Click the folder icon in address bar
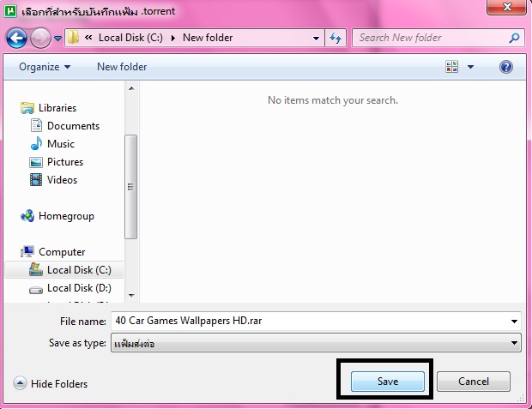The image size is (532, 409). click(x=73, y=38)
